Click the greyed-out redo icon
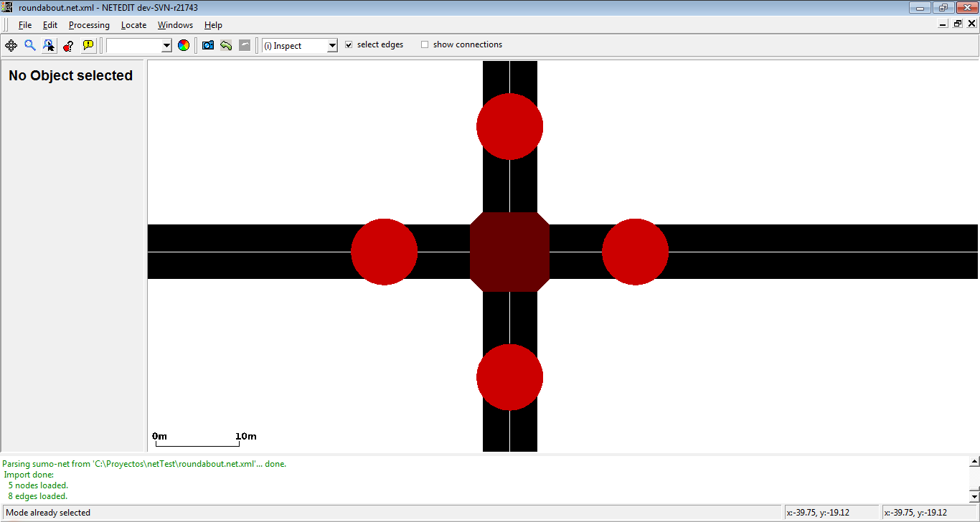 245,45
